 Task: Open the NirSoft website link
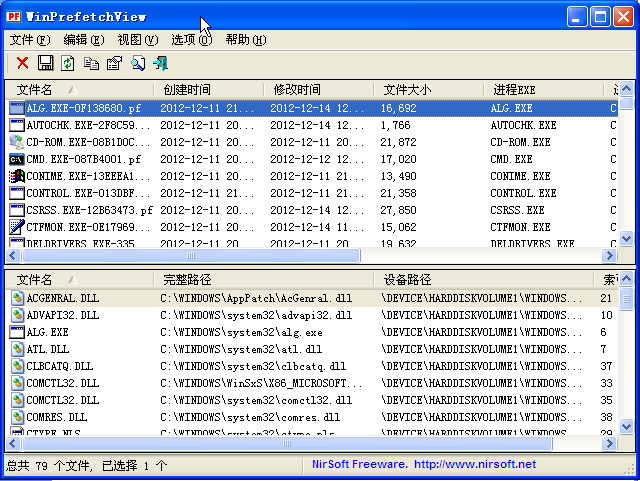click(475, 465)
